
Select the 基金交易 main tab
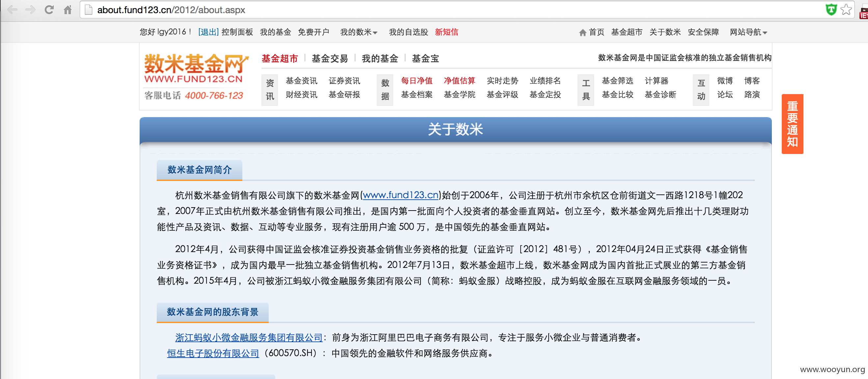330,59
